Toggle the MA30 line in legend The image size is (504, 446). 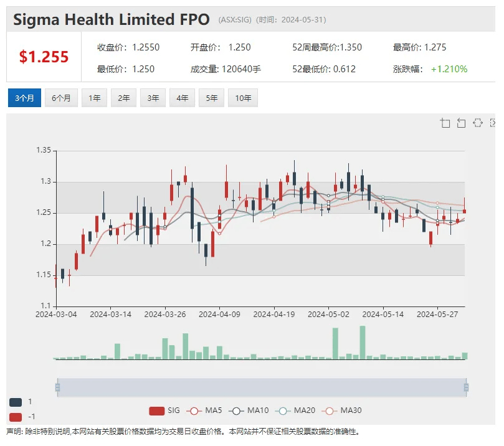coord(341,410)
